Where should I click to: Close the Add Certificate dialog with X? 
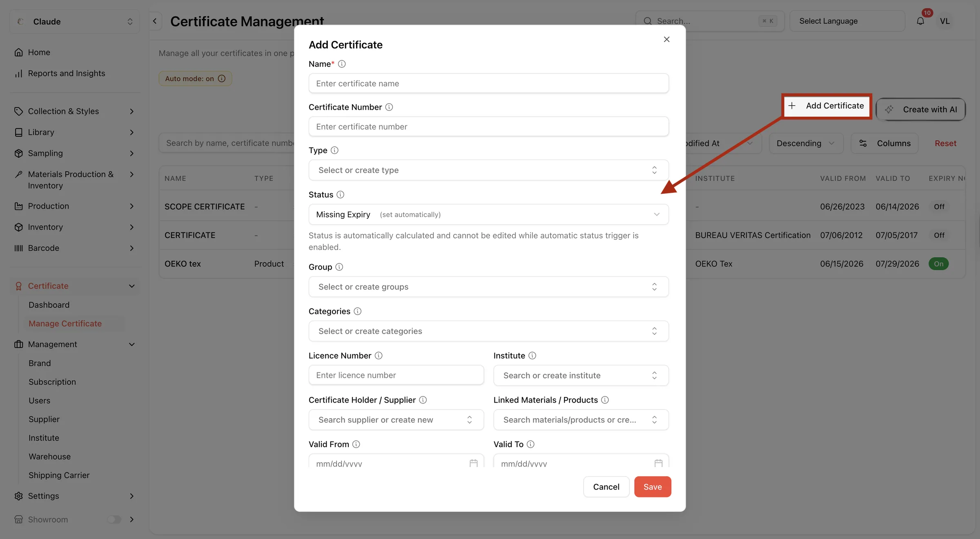point(666,39)
